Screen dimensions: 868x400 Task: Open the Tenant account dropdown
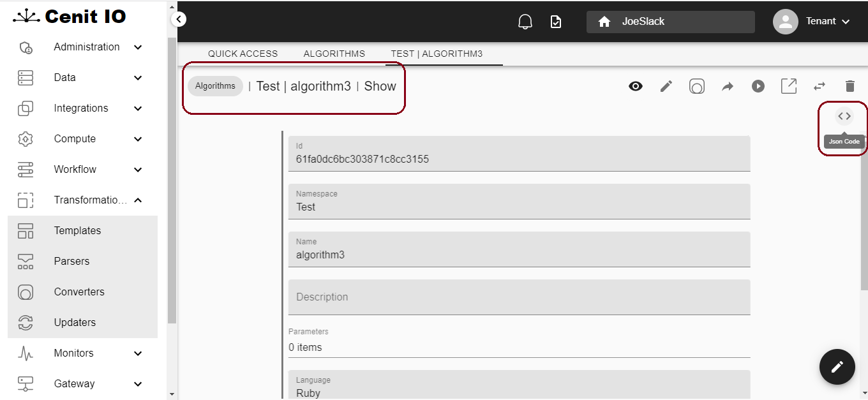tap(828, 22)
